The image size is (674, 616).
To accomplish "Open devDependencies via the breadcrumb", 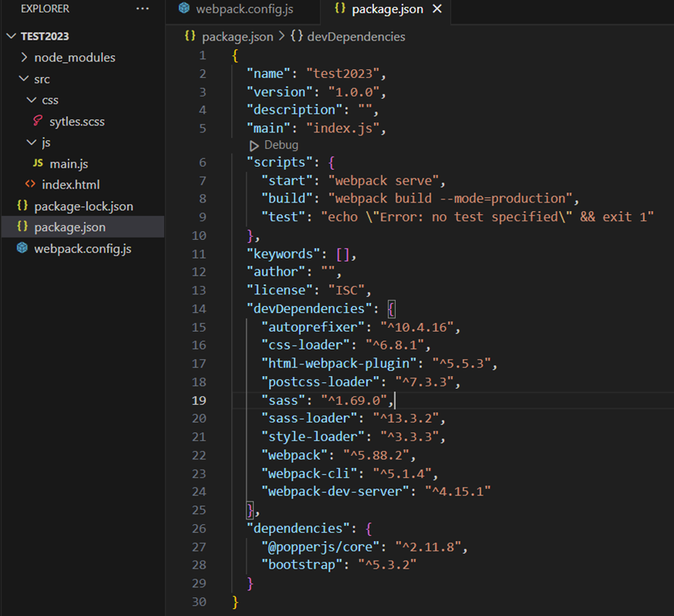I will pyautogui.click(x=358, y=36).
